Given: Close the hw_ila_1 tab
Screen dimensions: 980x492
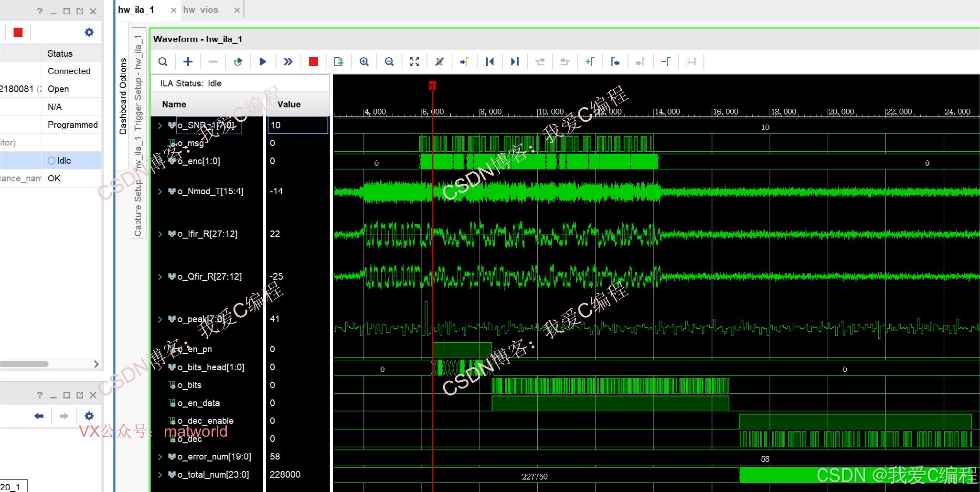Looking at the screenshot, I should click(173, 10).
